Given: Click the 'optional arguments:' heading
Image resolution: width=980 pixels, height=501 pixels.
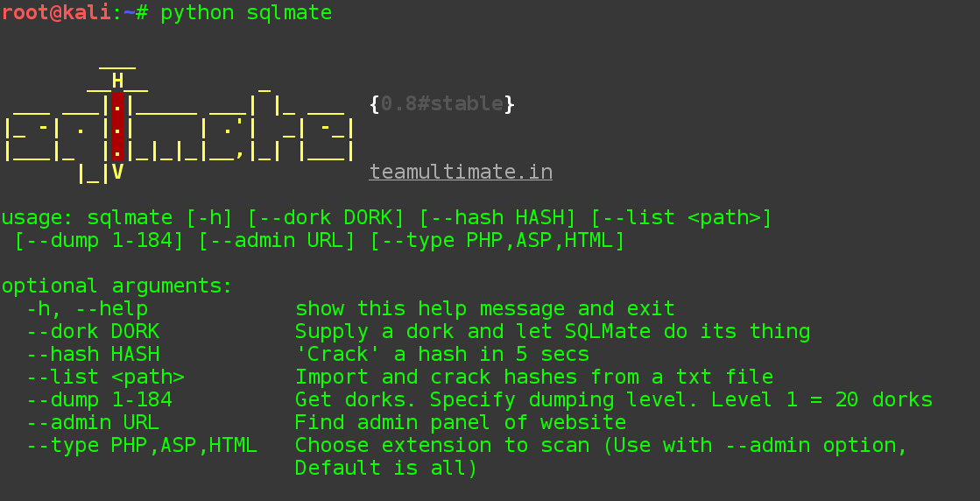Looking at the screenshot, I should coord(116,286).
